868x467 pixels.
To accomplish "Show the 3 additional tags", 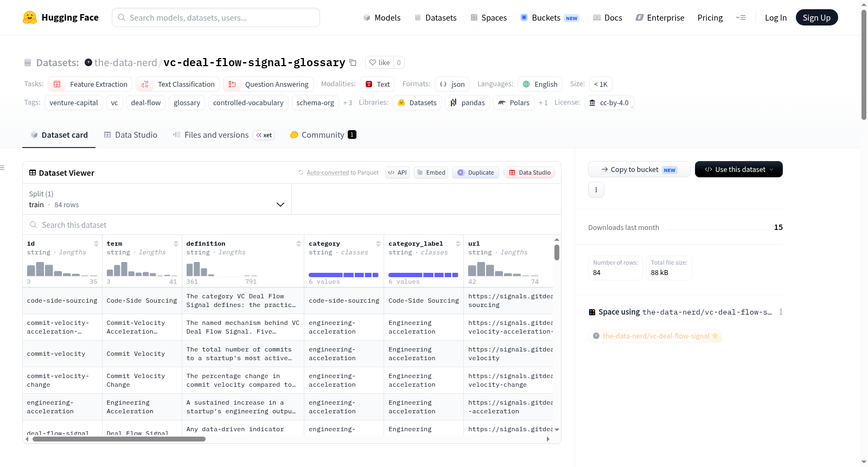I will pos(347,103).
